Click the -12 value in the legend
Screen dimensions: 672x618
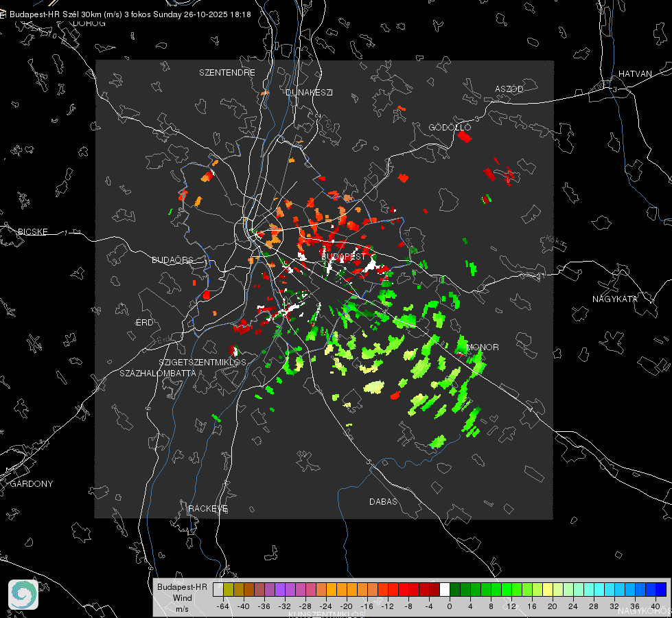coord(387,606)
